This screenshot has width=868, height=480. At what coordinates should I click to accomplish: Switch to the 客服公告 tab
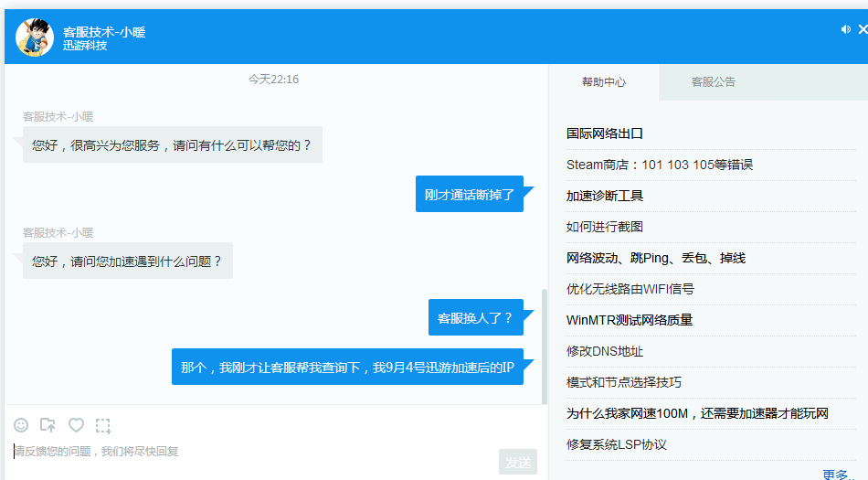[x=713, y=82]
